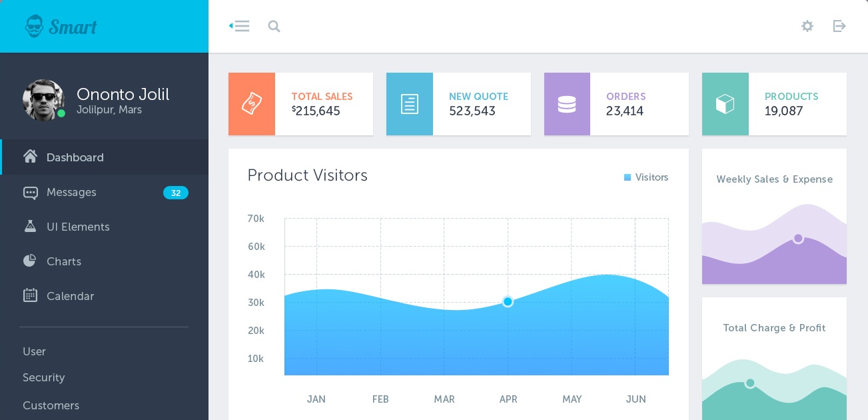Click the Products cube icon
The image size is (868, 420).
pos(725,104)
